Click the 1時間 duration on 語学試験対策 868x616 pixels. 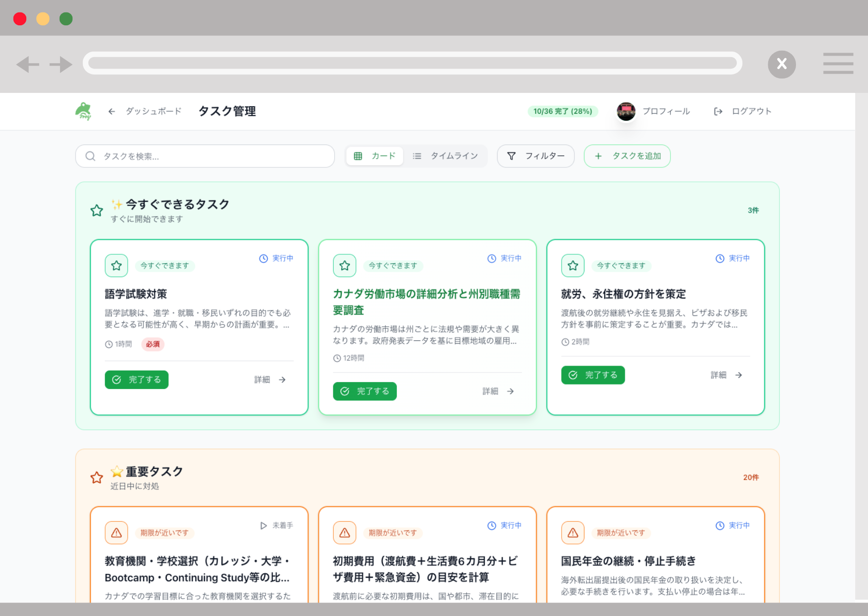[118, 344]
